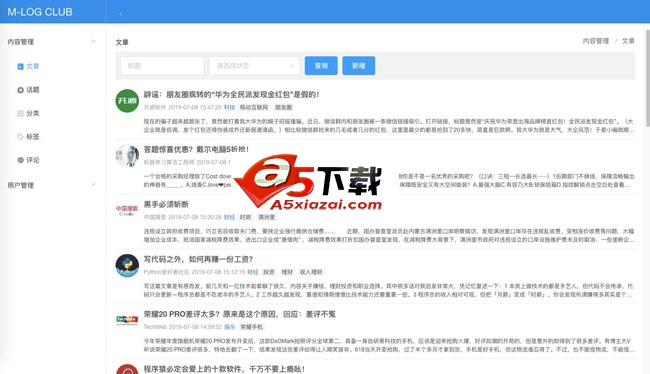Open the 分类 categories menu item
This screenshot has height=374, width=650.
click(x=28, y=113)
